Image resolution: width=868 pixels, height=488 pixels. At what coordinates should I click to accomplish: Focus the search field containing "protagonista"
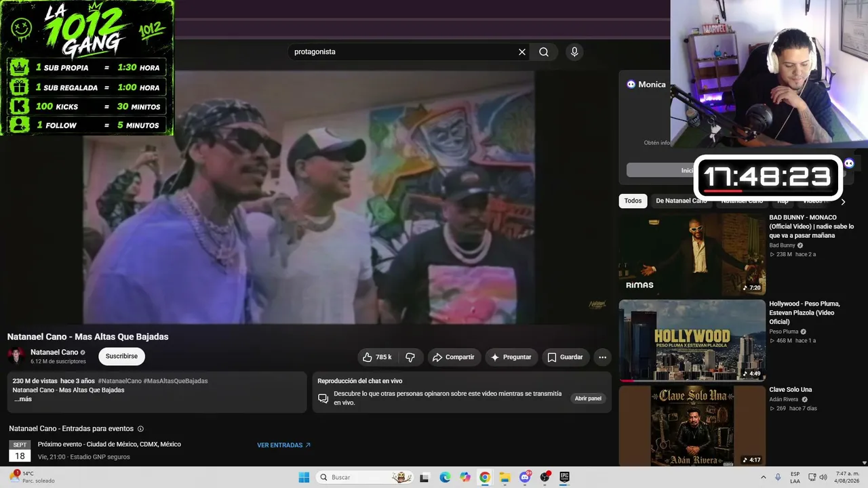404,52
